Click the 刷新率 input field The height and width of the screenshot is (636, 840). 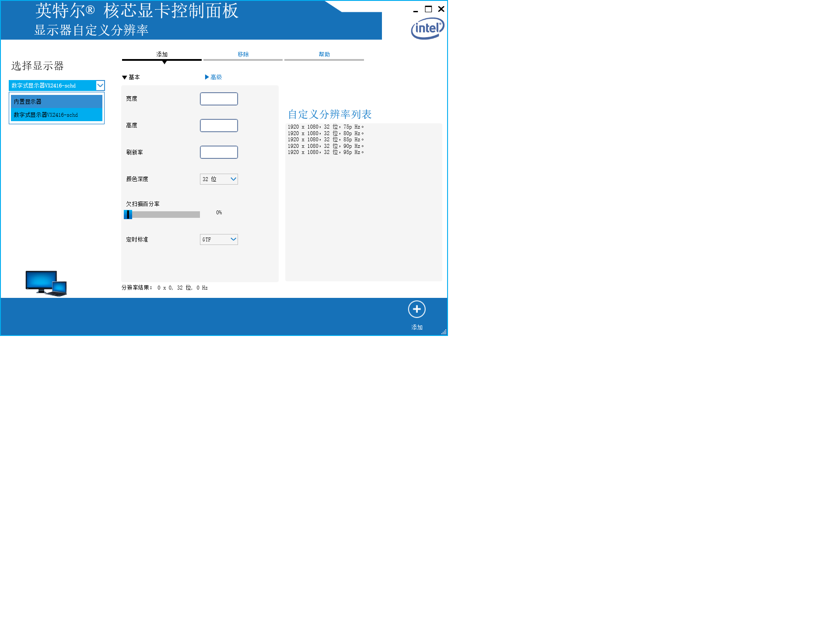[x=219, y=152]
